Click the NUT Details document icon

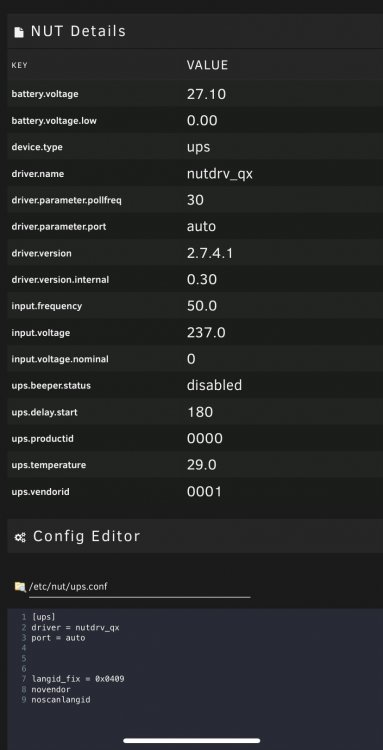pyautogui.click(x=19, y=32)
